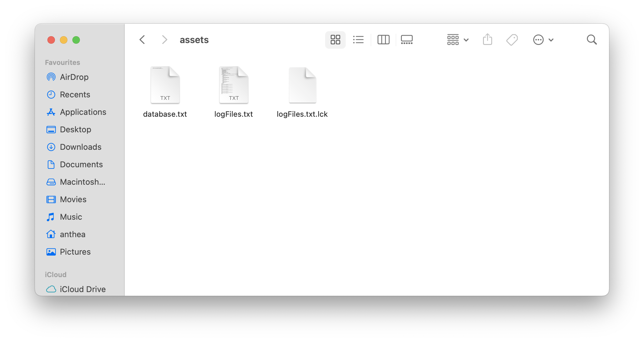The height and width of the screenshot is (342, 644).
Task: Navigate forward in folder history
Action: pyautogui.click(x=163, y=40)
